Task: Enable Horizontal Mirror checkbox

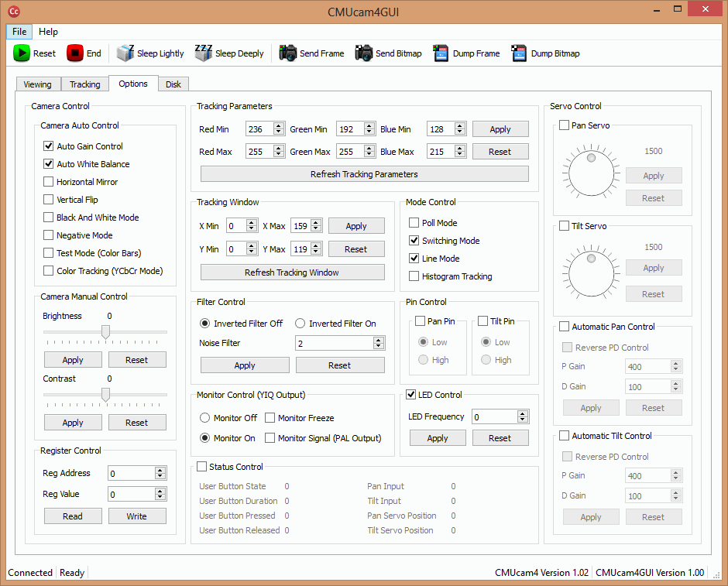Action: point(48,181)
